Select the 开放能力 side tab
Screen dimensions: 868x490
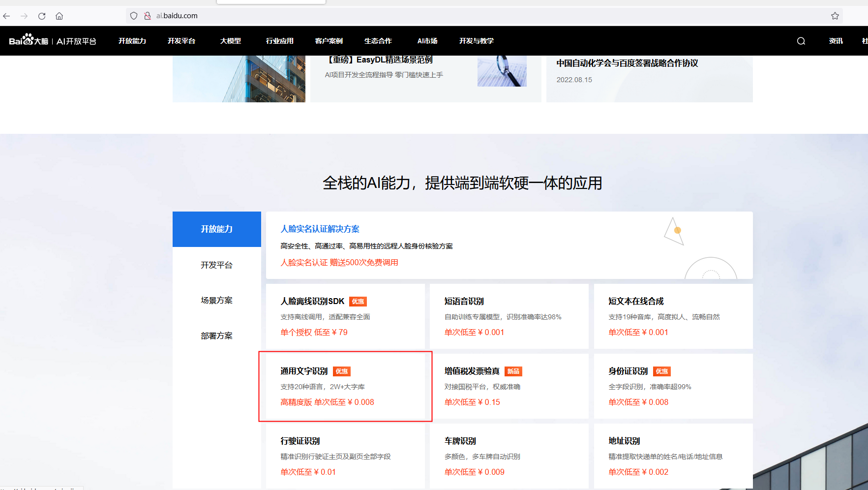217,229
